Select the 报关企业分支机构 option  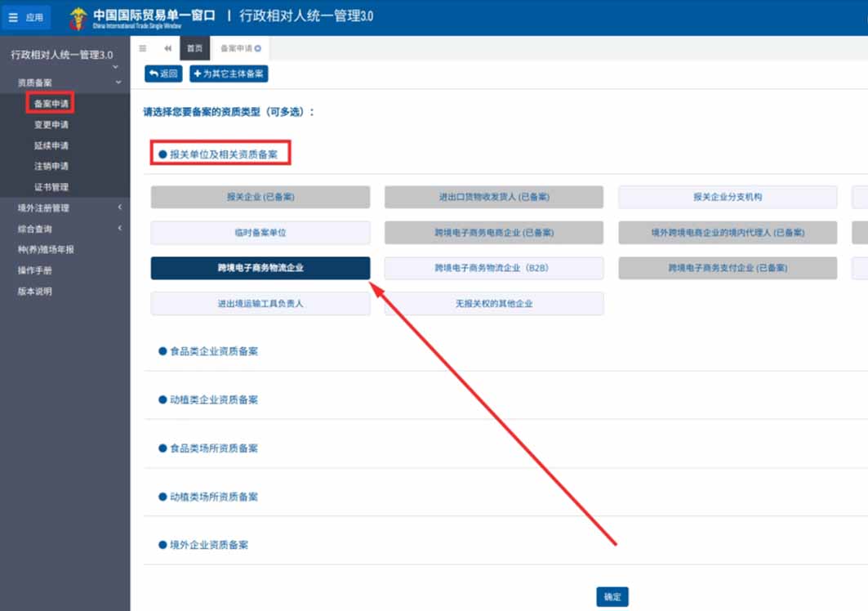(728, 197)
